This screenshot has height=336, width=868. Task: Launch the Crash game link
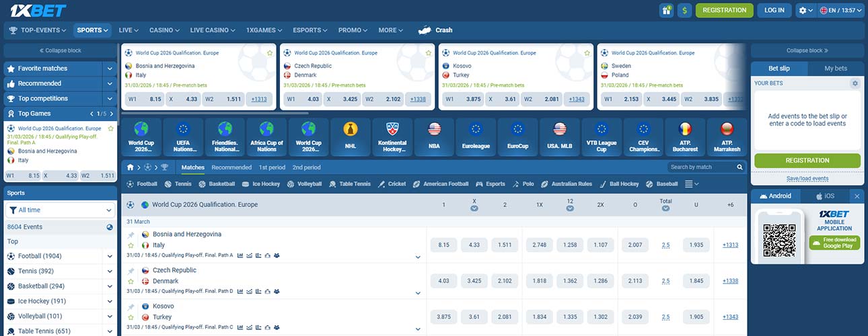pyautogui.click(x=435, y=30)
